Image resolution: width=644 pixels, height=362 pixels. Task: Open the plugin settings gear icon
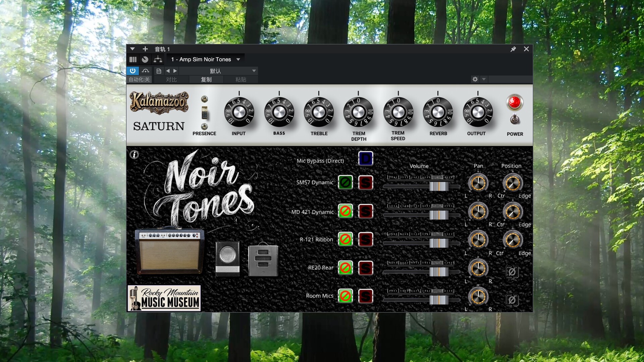pos(475,79)
